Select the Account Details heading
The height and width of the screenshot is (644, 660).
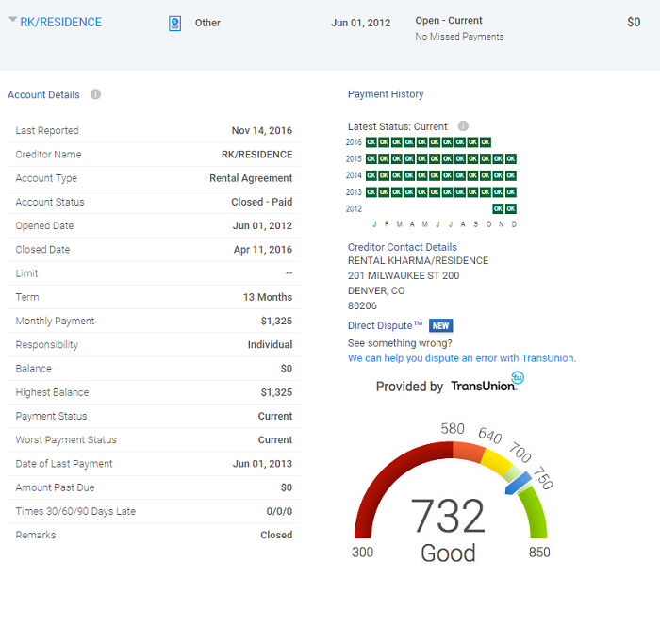[43, 95]
